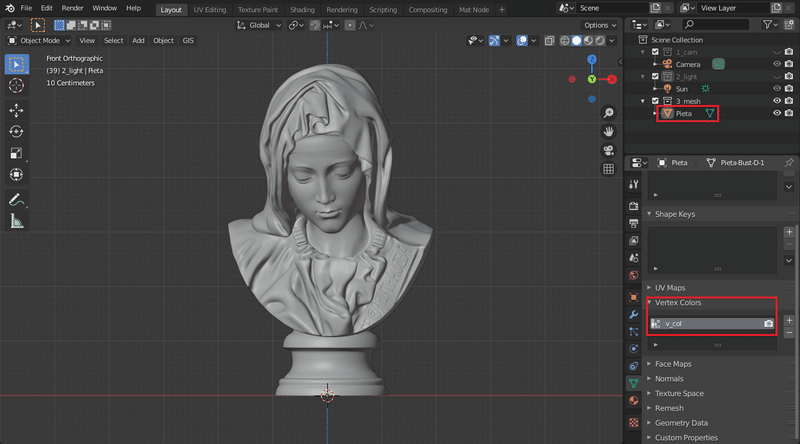Activate the Rotate tool

(16, 132)
